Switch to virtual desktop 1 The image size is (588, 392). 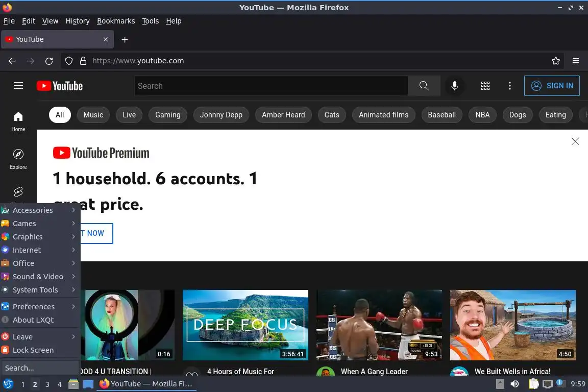[x=22, y=384]
